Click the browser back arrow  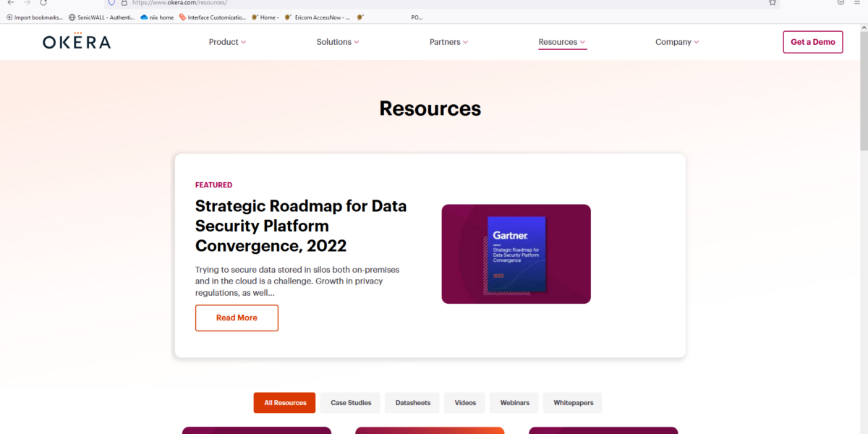10,3
